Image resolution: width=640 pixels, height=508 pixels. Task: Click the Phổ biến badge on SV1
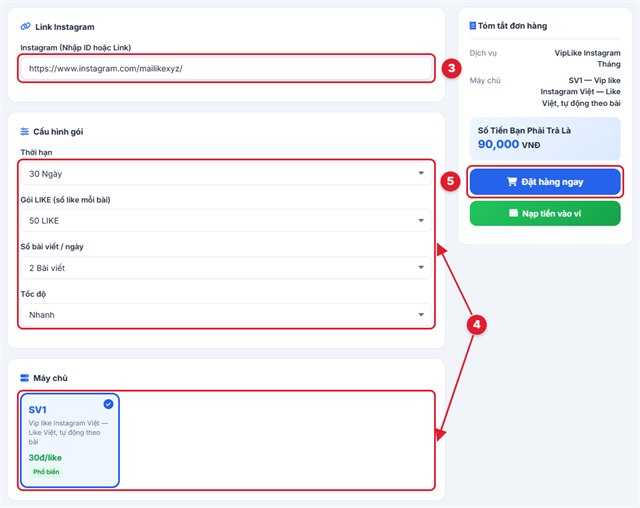pos(46,472)
